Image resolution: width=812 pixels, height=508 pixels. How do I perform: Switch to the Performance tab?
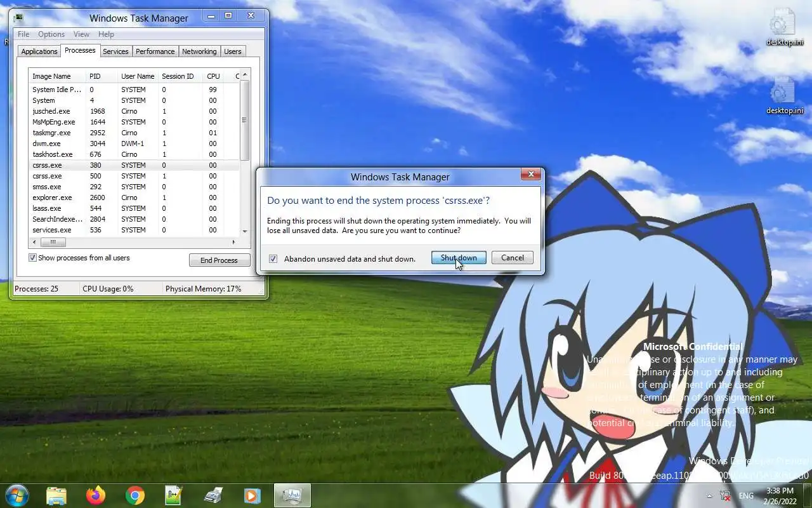tap(155, 51)
